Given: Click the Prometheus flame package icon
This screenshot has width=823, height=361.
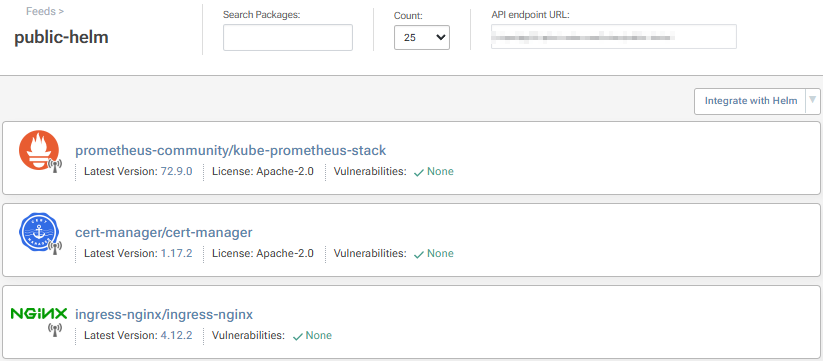Looking at the screenshot, I should point(38,150).
